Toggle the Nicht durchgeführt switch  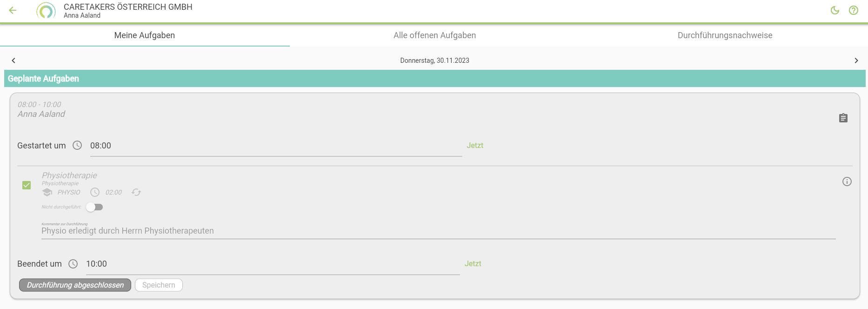pos(95,207)
